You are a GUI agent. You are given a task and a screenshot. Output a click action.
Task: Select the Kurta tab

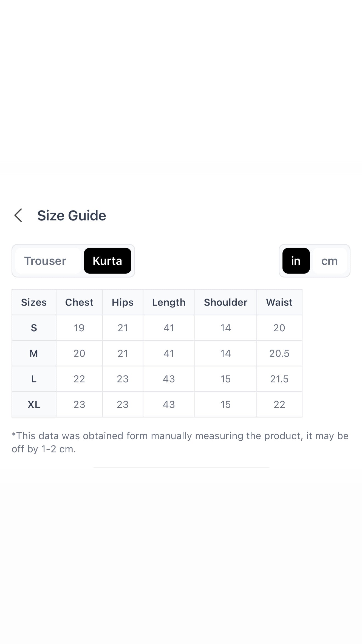pos(108,261)
